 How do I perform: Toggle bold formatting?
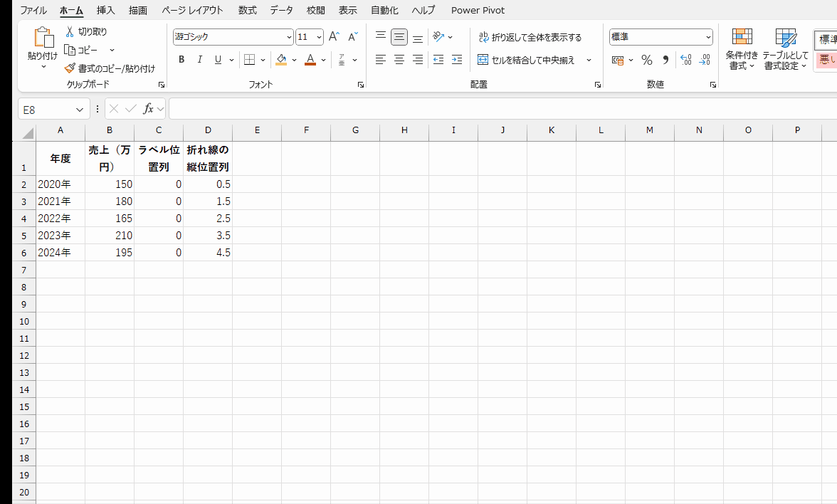pos(181,60)
